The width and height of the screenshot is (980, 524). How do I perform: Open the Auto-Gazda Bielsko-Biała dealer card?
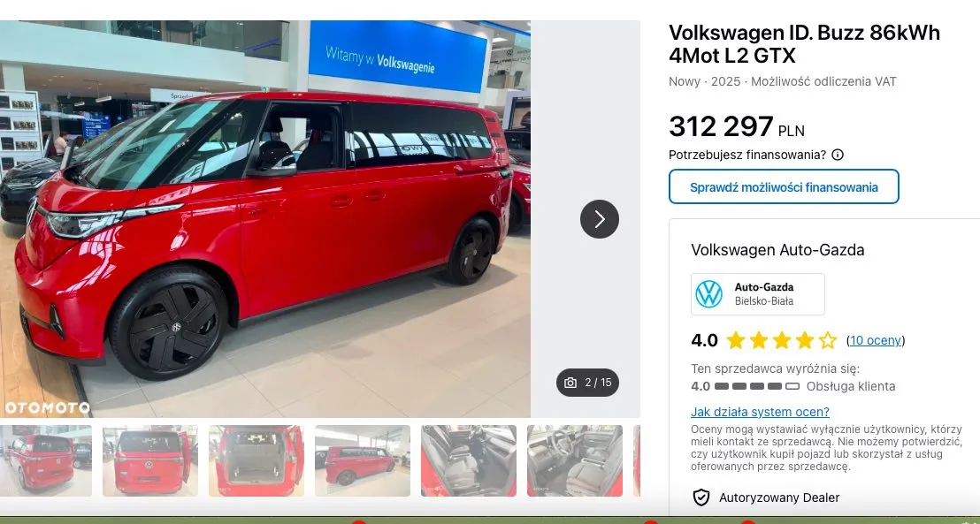(757, 294)
